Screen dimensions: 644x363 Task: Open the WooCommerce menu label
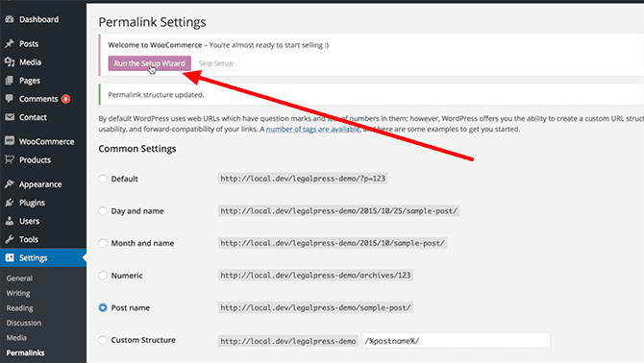point(46,141)
